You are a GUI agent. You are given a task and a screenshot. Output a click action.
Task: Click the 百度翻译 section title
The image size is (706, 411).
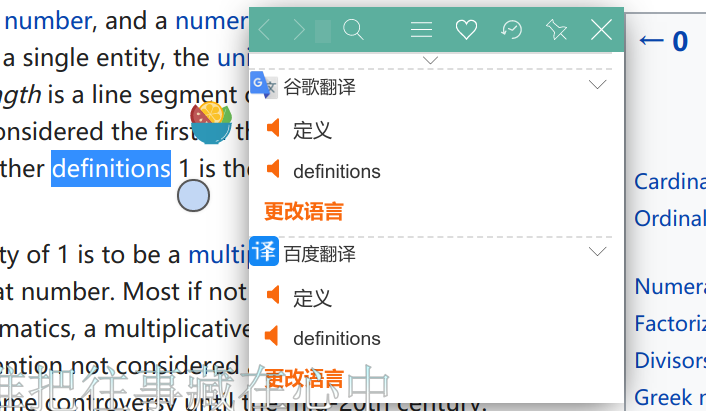[x=319, y=254]
